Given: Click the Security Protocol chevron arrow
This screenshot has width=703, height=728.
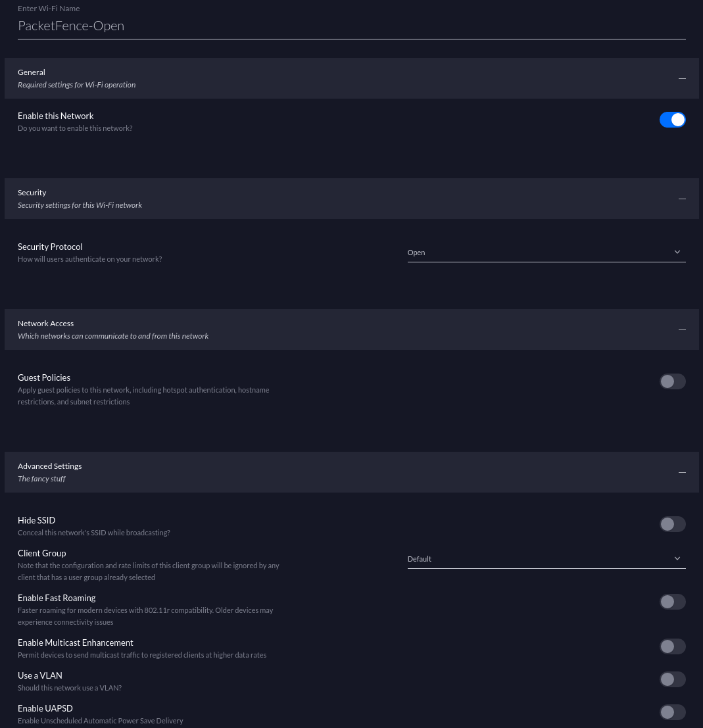Looking at the screenshot, I should [x=677, y=253].
